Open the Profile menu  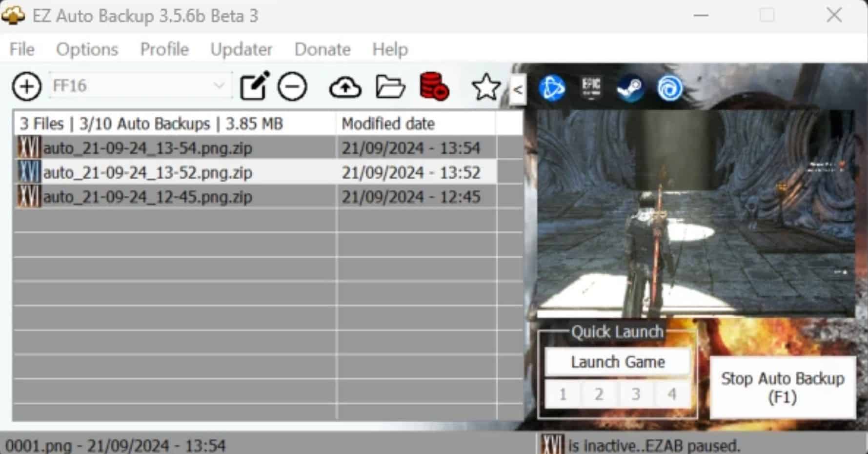coord(164,49)
